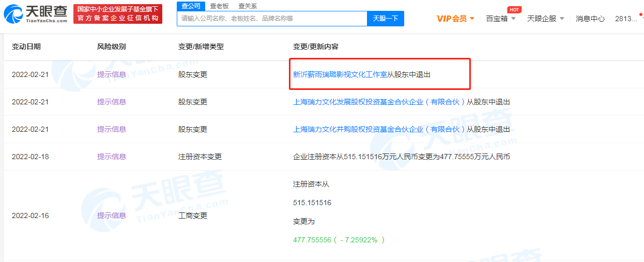Expand the 百宝箱 dropdown menu

click(500, 19)
